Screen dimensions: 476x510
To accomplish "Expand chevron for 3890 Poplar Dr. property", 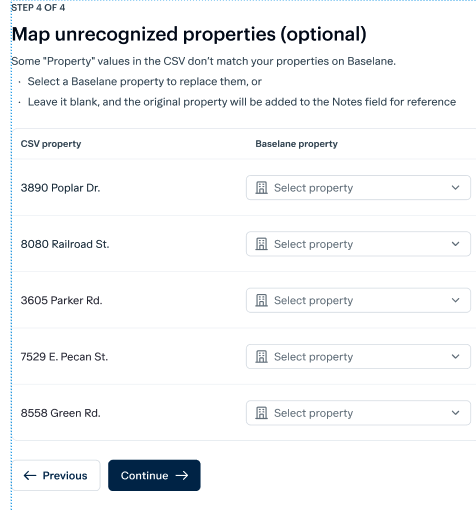I will (455, 188).
